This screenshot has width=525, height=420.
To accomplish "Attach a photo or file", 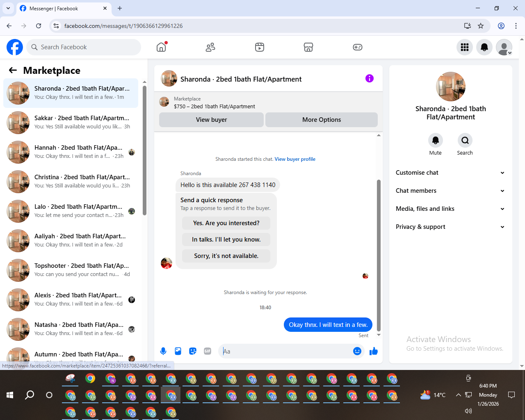I will (178, 351).
